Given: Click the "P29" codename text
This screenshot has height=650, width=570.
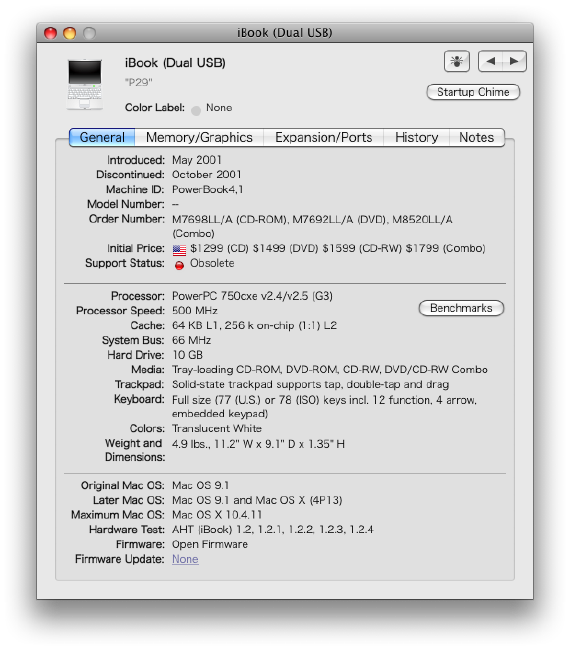Looking at the screenshot, I should (138, 82).
